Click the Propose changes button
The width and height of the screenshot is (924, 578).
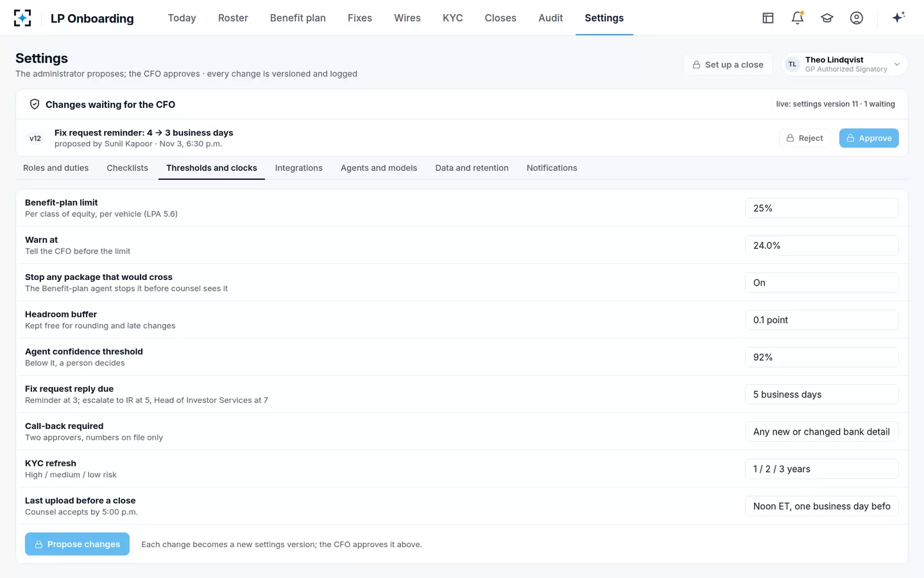77,544
